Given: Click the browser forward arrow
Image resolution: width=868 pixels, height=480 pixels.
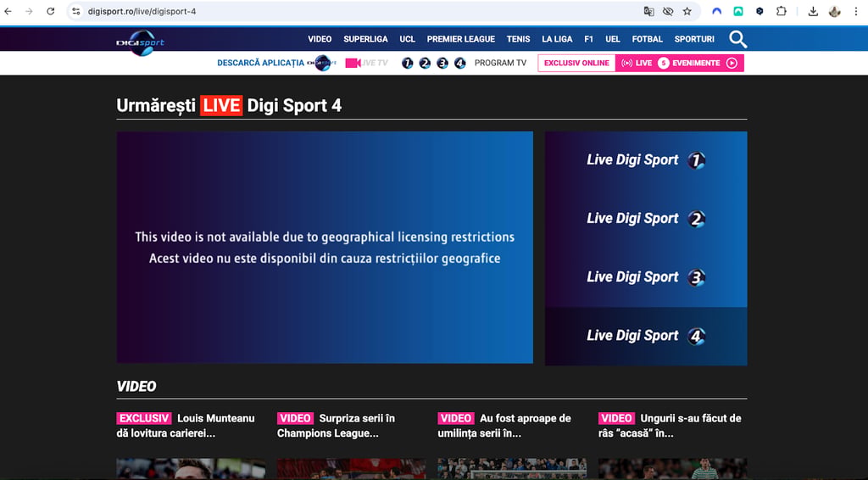Looking at the screenshot, I should pyautogui.click(x=29, y=11).
